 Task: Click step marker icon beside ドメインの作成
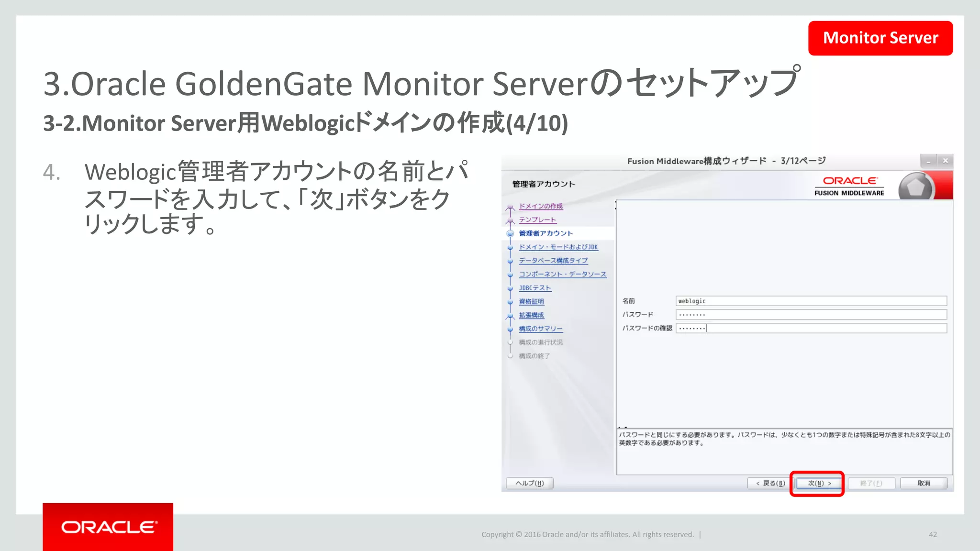coord(510,207)
